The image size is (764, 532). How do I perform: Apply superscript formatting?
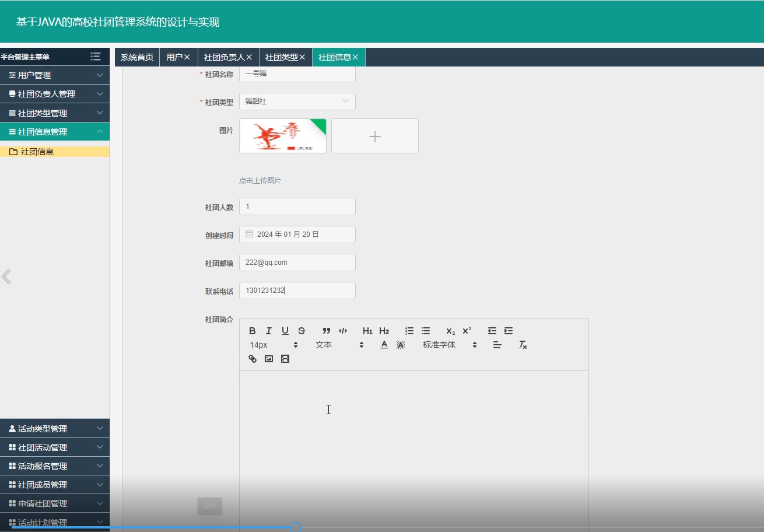point(467,331)
